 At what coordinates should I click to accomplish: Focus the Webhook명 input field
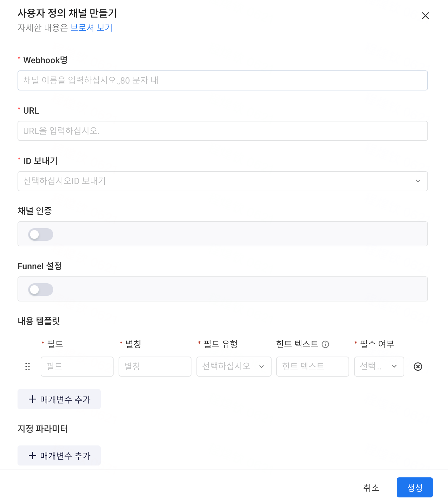223,80
